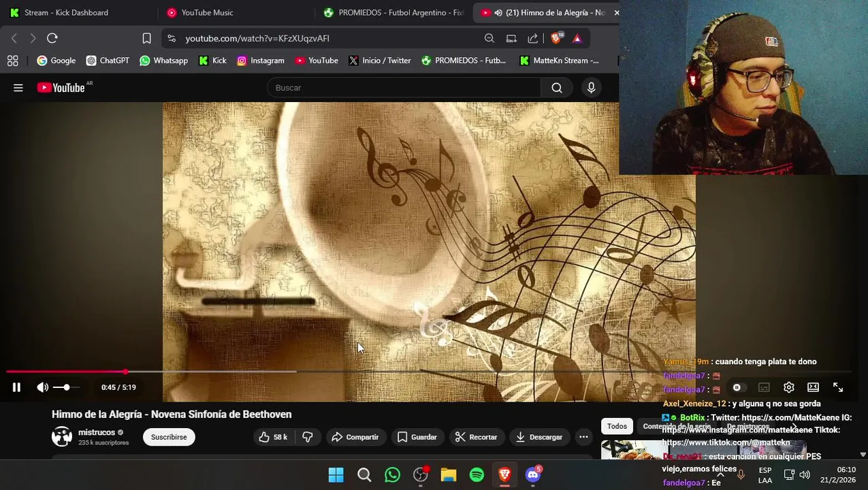The height and width of the screenshot is (490, 868).
Task: Open Windows taskbar search
Action: click(x=364, y=474)
